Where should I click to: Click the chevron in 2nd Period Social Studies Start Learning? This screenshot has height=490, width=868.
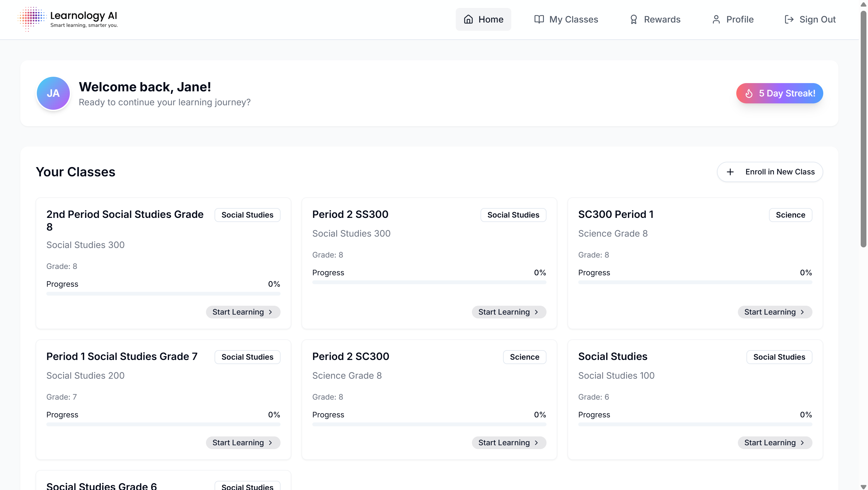[270, 312]
